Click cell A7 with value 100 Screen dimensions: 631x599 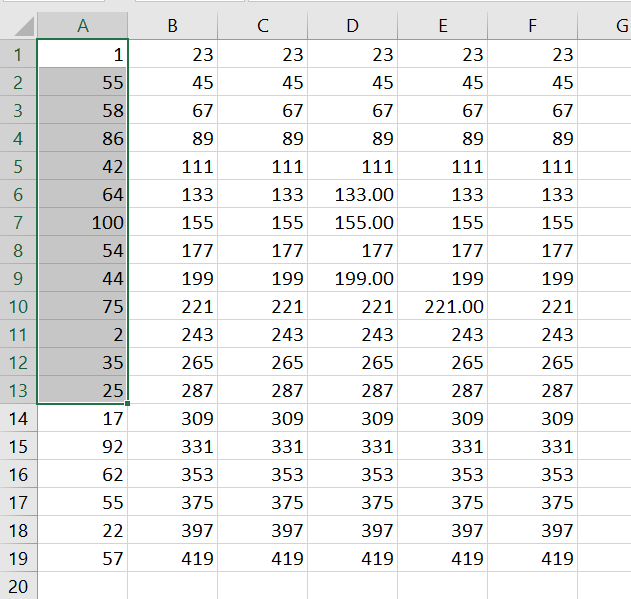(x=82, y=223)
